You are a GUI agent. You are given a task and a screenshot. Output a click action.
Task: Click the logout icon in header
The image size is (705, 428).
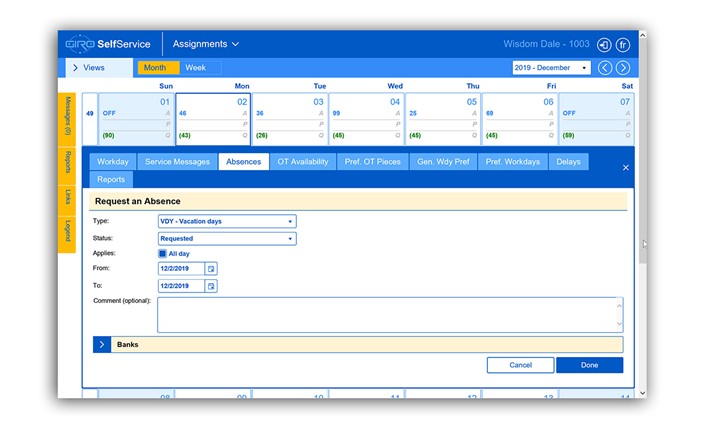point(604,45)
